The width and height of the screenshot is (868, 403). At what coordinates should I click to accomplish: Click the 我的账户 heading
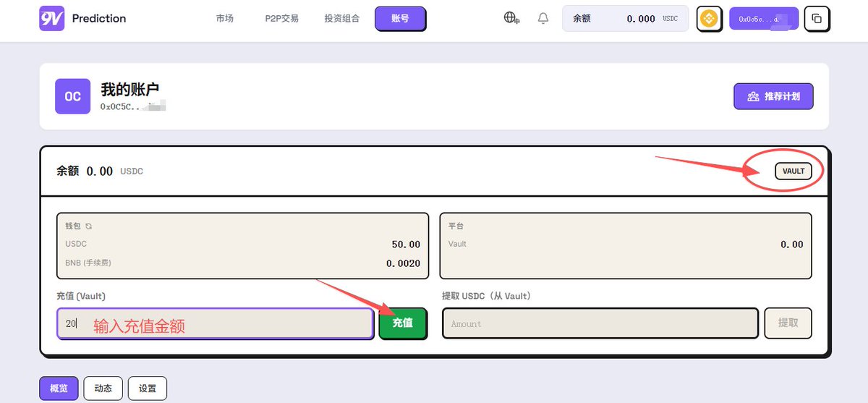(x=130, y=89)
